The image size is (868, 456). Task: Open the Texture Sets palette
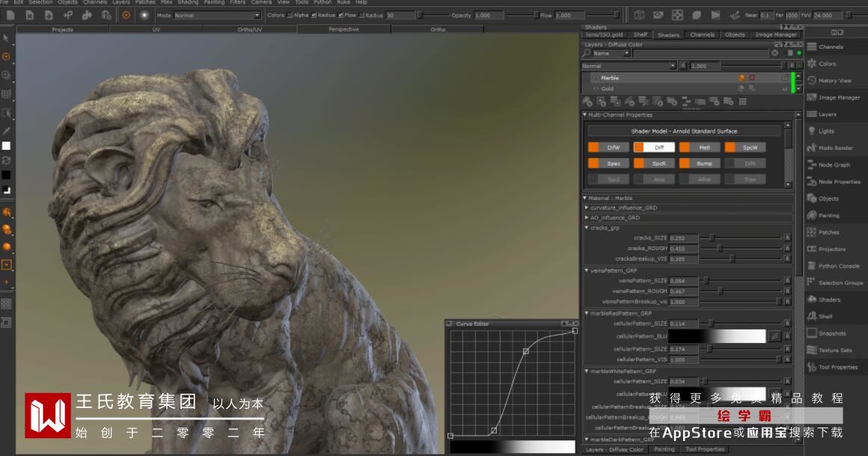coord(834,350)
